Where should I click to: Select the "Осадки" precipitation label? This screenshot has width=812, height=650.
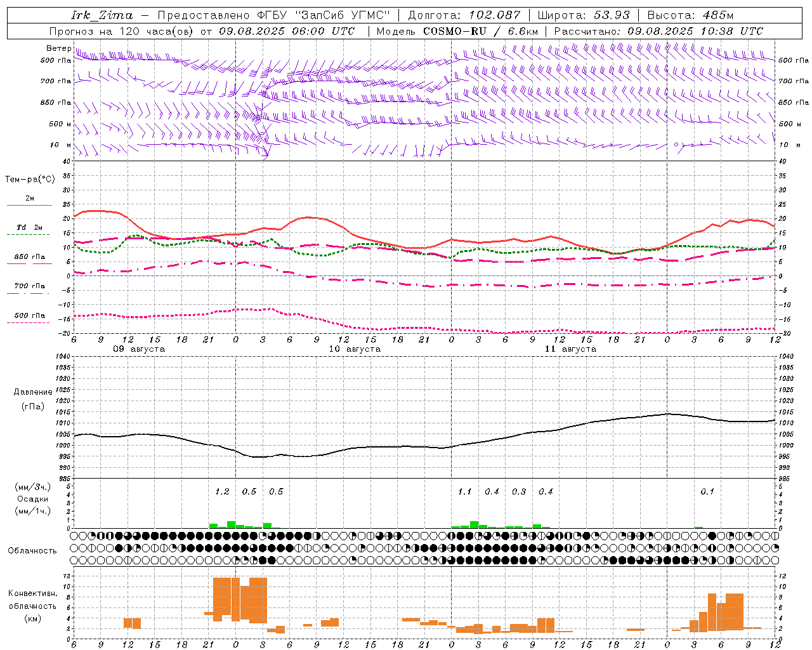click(33, 499)
